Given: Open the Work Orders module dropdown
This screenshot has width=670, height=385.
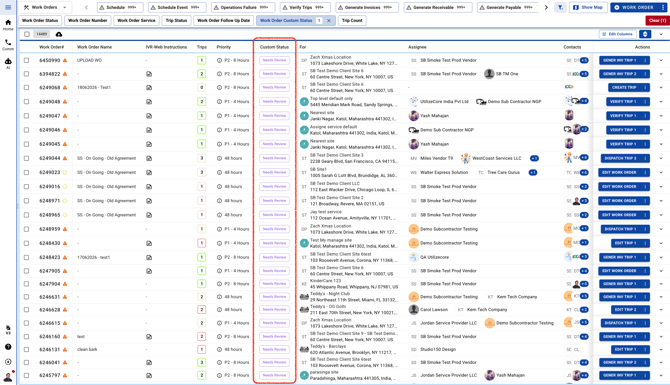Looking at the screenshot, I should pos(46,7).
